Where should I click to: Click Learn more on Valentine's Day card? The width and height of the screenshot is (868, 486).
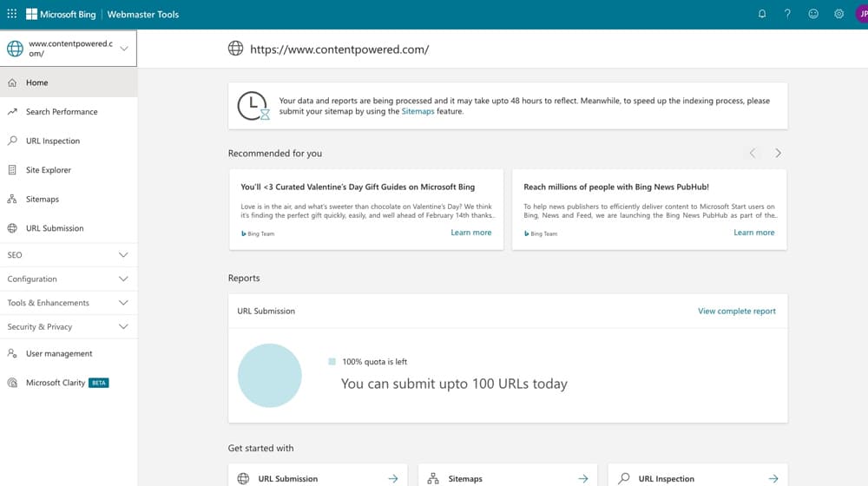coord(471,233)
